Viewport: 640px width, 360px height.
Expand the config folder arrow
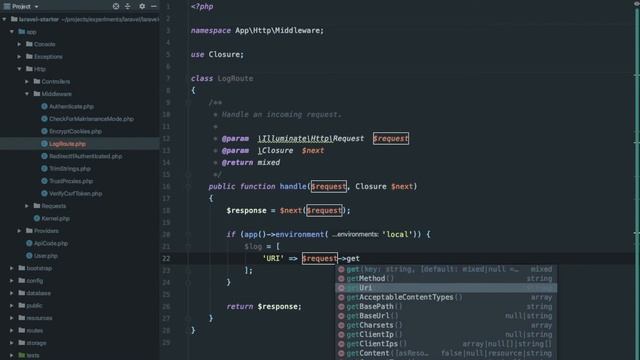pos(12,280)
